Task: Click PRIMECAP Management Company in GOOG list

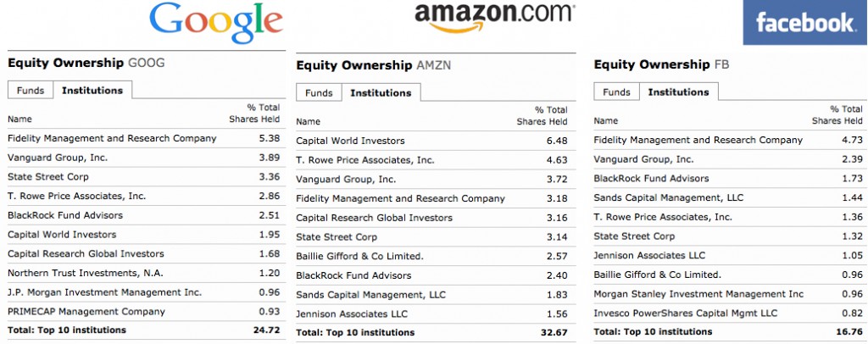Action: coord(86,311)
